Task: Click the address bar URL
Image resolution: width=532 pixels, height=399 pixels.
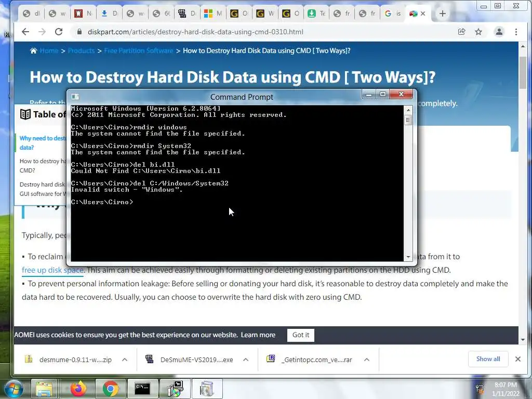Action: point(195,32)
